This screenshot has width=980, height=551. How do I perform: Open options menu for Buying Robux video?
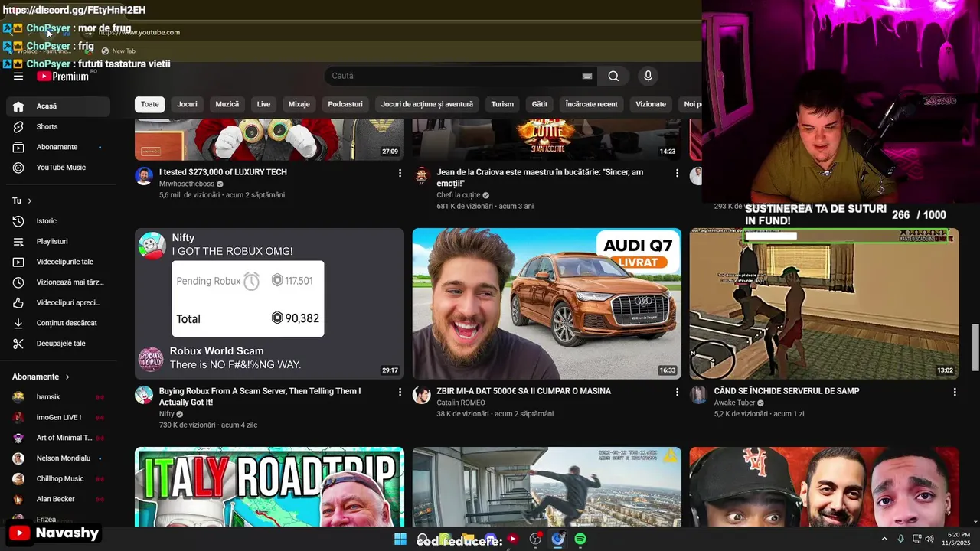pyautogui.click(x=400, y=392)
